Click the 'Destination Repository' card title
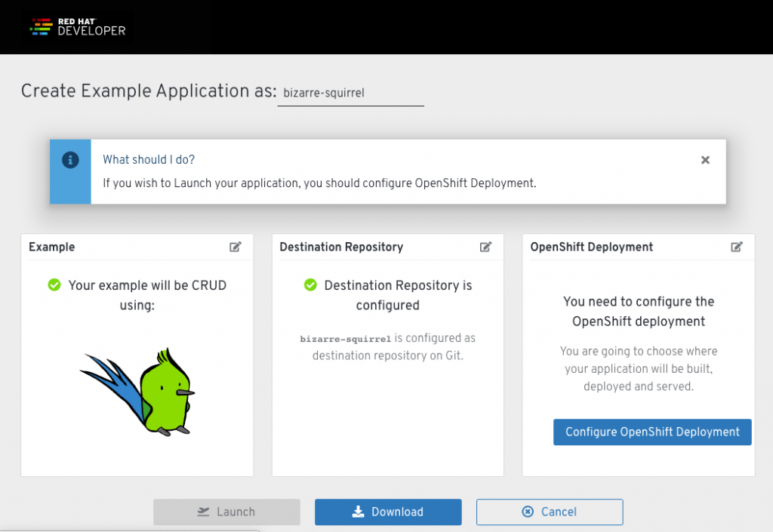773x532 pixels. coord(341,247)
